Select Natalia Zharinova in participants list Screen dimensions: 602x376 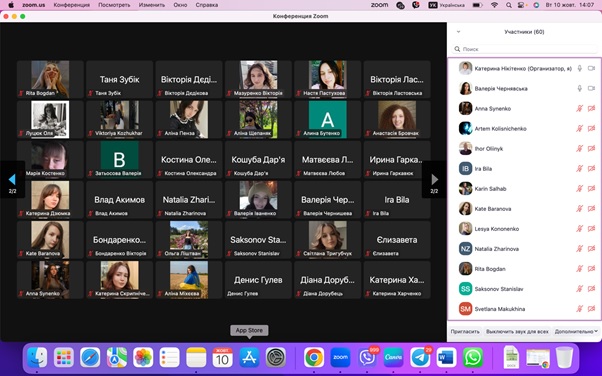(524, 248)
